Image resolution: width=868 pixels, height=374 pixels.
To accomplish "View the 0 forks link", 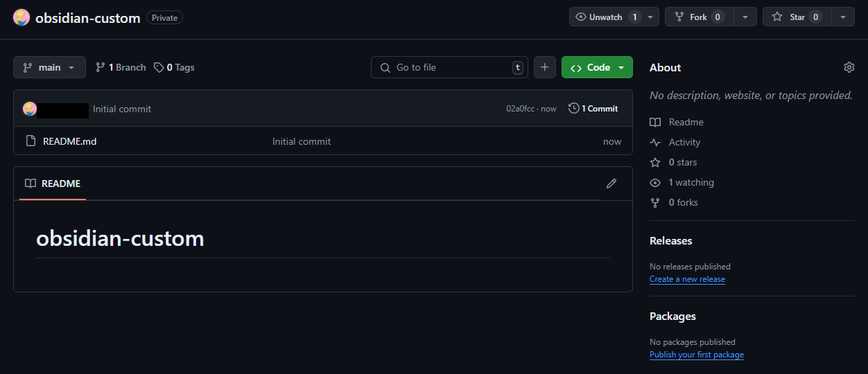I will coord(674,202).
